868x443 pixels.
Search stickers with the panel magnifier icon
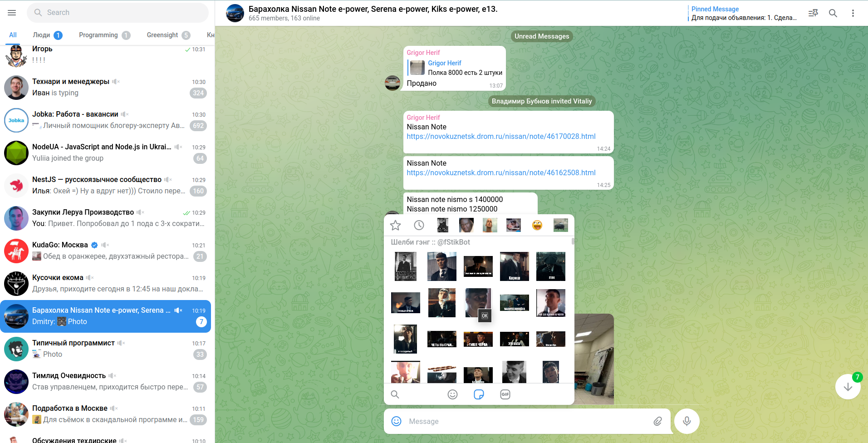(x=395, y=394)
